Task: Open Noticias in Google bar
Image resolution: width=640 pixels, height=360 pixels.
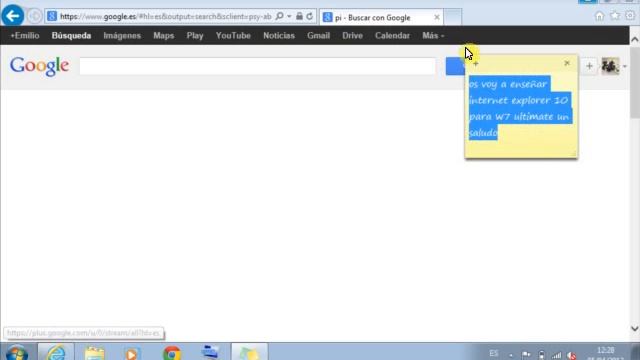Action: click(x=279, y=36)
